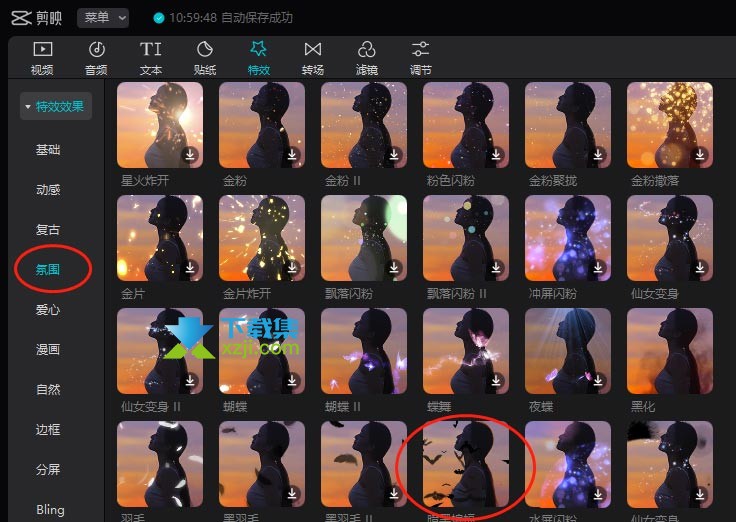Image resolution: width=736 pixels, height=522 pixels.
Task: Pick the circled bat effect thumbnail
Action: [x=466, y=464]
